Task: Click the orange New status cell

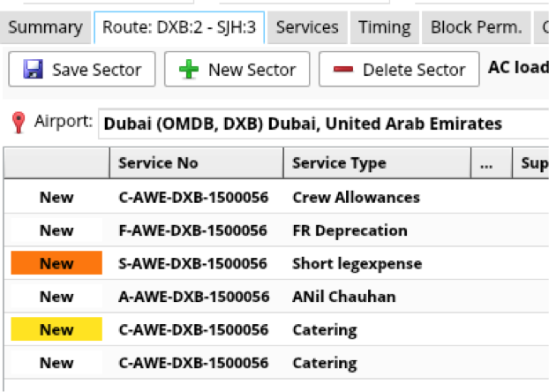Action: click(x=56, y=263)
